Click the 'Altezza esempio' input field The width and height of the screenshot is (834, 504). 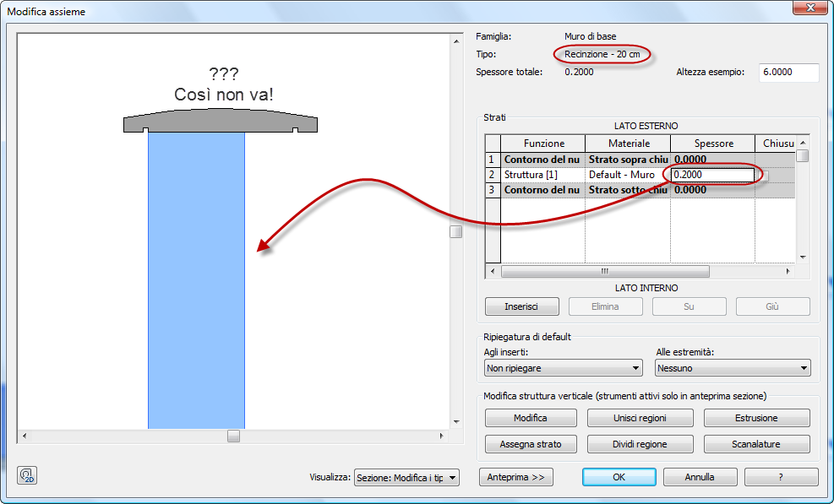[788, 73]
